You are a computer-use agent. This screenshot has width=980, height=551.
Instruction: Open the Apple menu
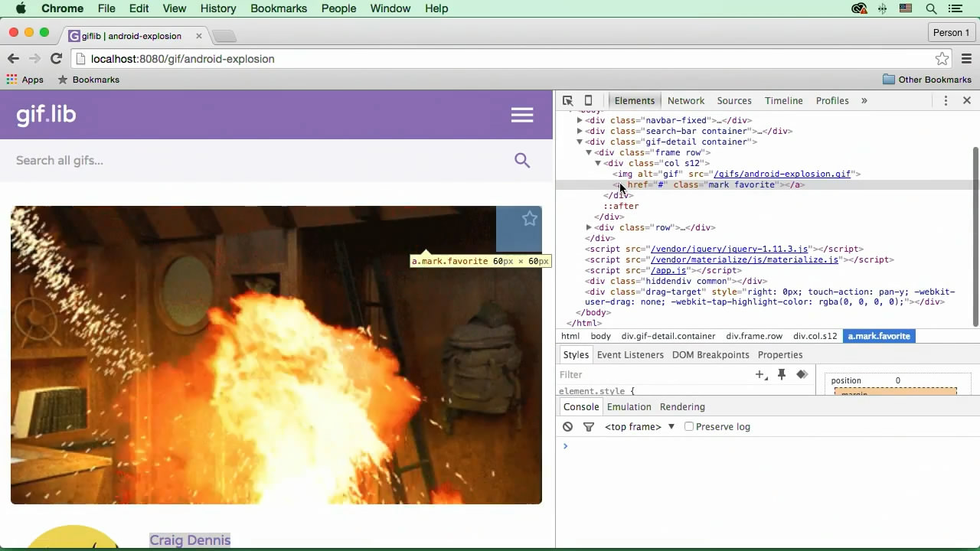21,8
